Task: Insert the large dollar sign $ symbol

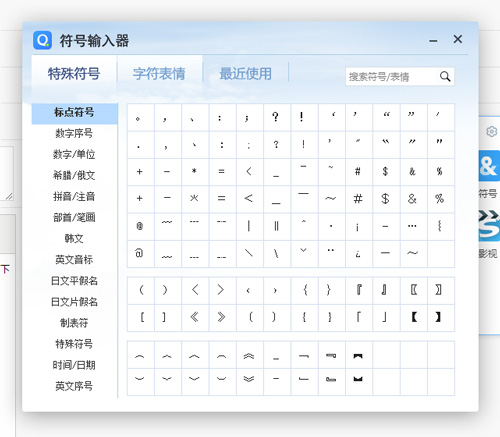Action: 385,199
